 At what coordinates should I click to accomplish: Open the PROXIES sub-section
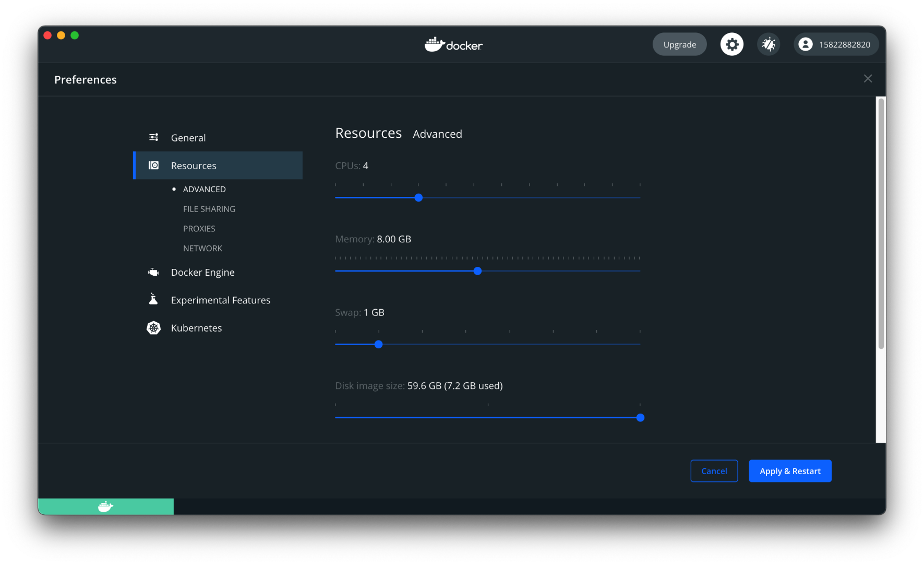(x=199, y=229)
